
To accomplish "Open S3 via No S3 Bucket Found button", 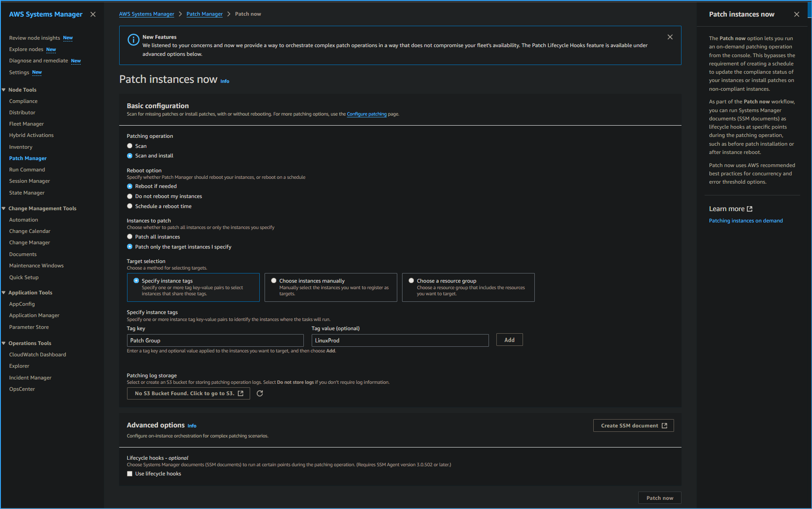I will click(x=188, y=393).
